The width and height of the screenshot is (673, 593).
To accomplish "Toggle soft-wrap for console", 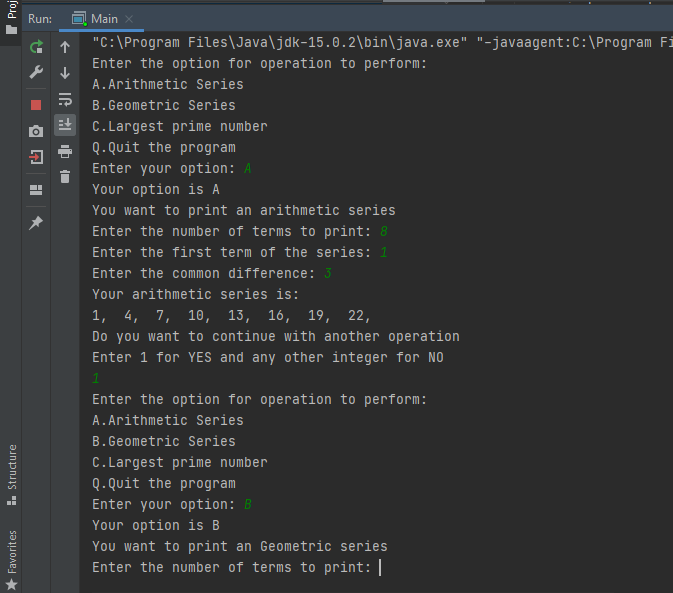I will [65, 99].
